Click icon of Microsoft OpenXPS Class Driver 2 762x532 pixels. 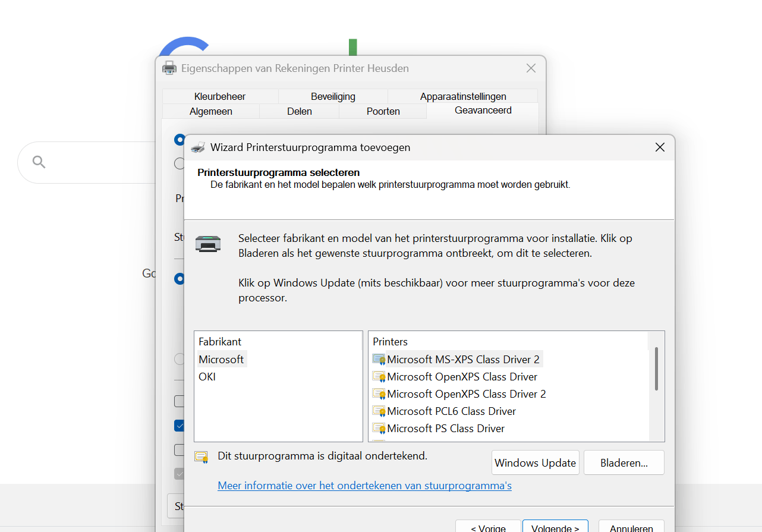coord(379,394)
